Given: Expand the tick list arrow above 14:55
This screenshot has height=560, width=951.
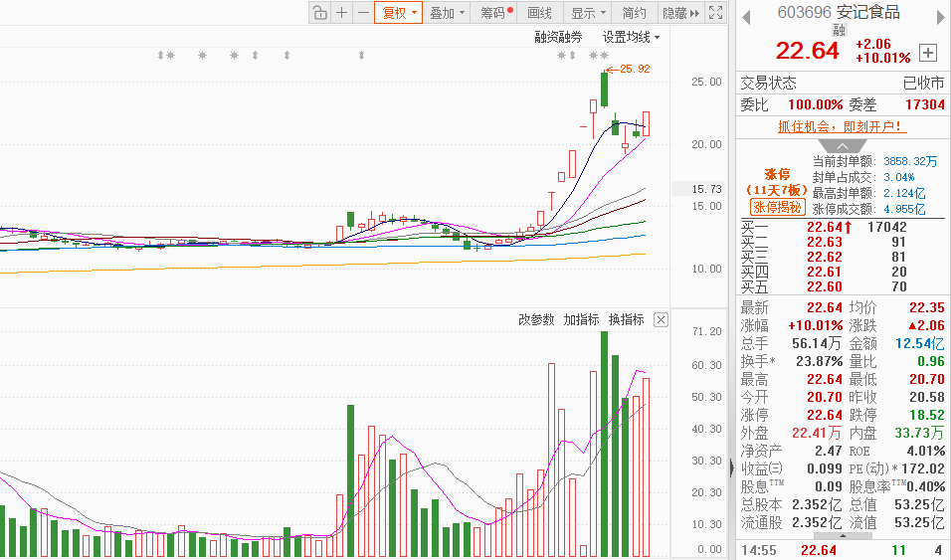Looking at the screenshot, I should [x=843, y=536].
